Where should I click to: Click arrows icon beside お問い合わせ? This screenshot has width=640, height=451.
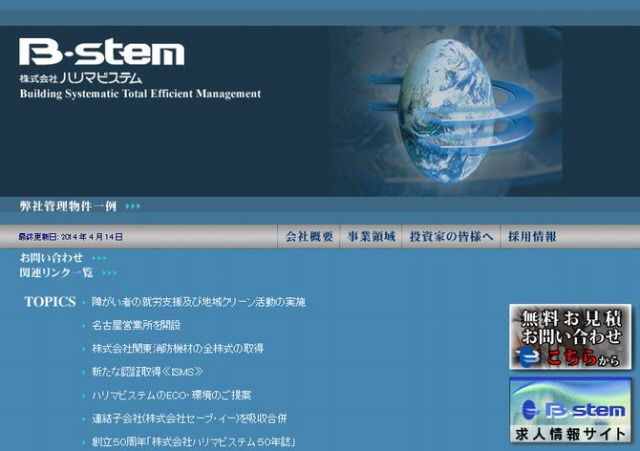pyautogui.click(x=99, y=258)
